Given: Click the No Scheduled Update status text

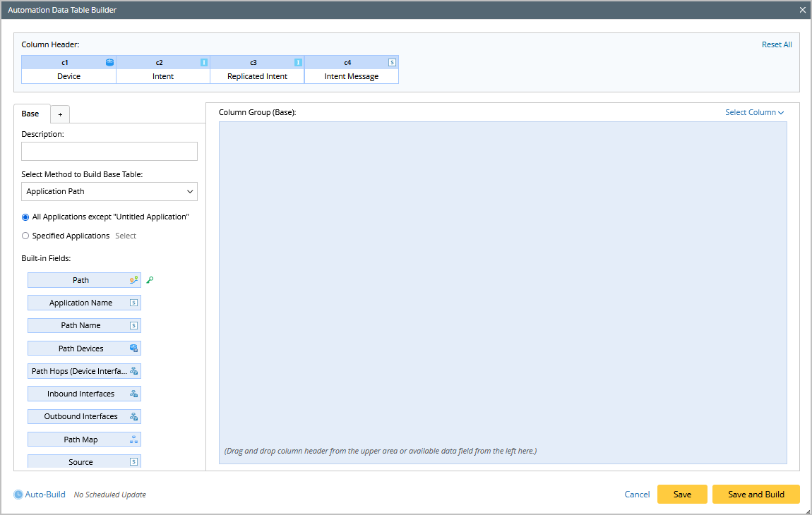Looking at the screenshot, I should click(109, 495).
